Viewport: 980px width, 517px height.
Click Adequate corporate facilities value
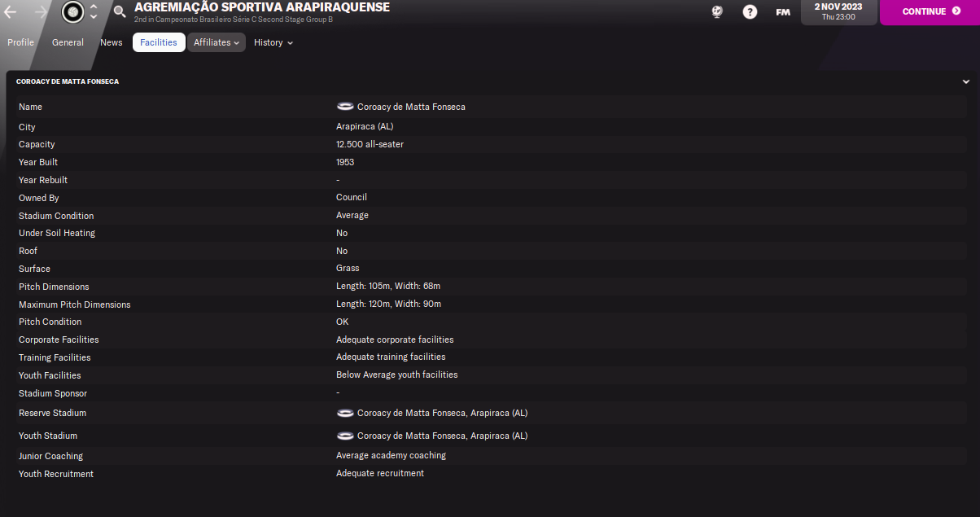pyautogui.click(x=395, y=340)
